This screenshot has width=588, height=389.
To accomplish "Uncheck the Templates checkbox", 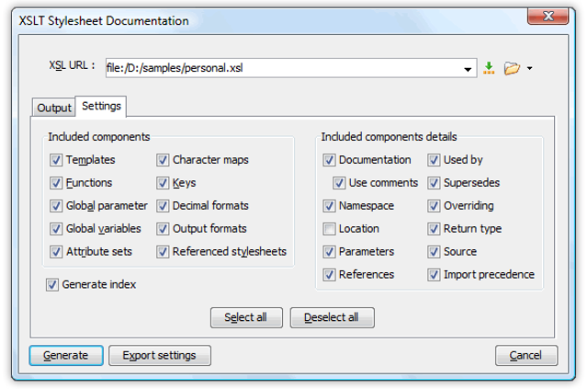I will (56, 160).
